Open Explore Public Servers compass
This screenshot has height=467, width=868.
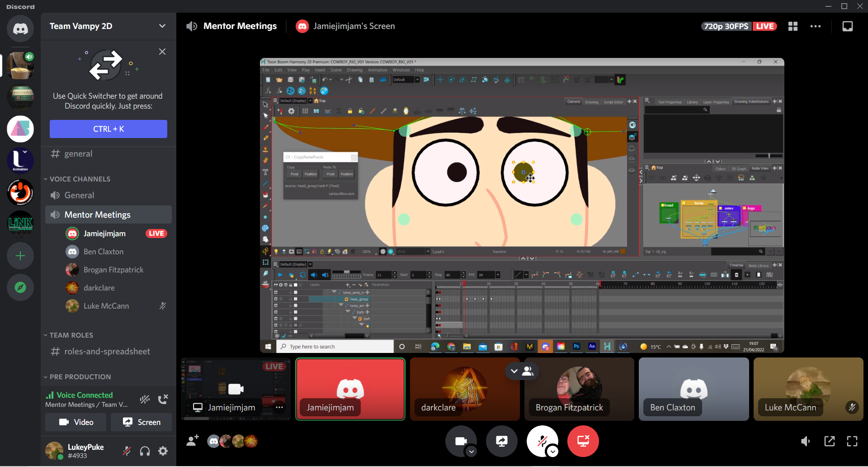[20, 287]
